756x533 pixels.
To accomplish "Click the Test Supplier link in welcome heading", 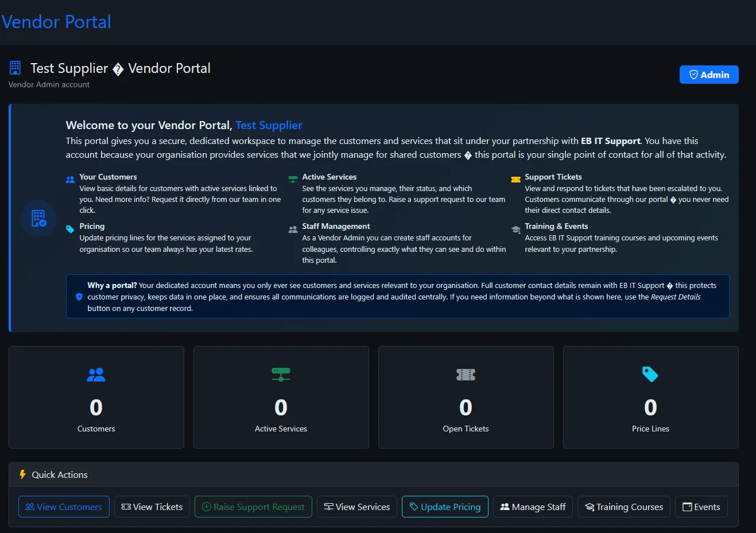I will tap(269, 125).
